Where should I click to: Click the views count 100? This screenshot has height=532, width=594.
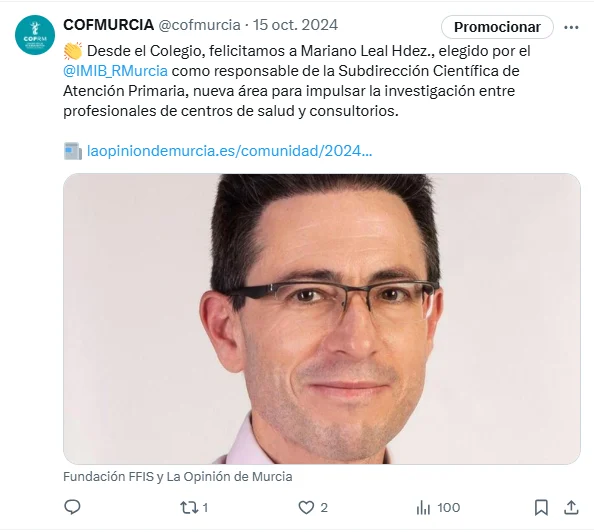click(449, 508)
